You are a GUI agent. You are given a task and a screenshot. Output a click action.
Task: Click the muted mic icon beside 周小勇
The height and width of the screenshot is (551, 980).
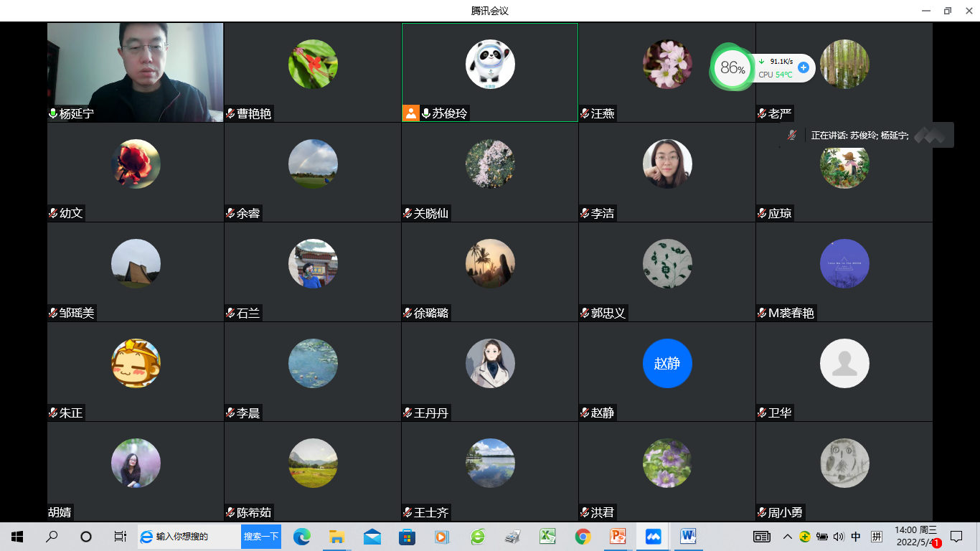point(762,512)
